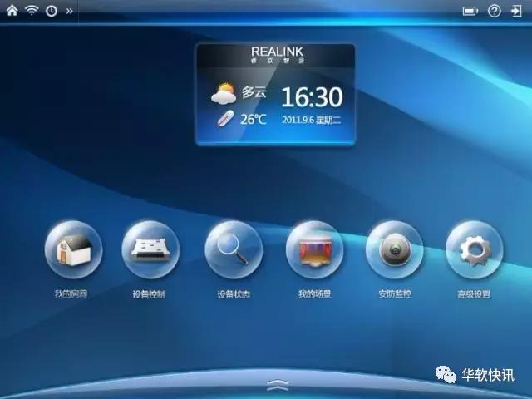The height and width of the screenshot is (399, 532).
Task: Open 安防监控 camera icon
Action: coord(395,249)
